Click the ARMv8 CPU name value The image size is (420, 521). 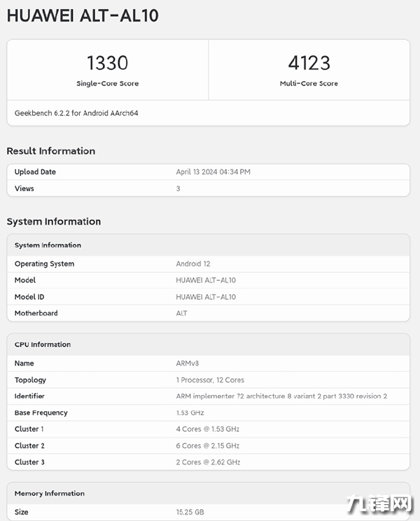(x=188, y=363)
